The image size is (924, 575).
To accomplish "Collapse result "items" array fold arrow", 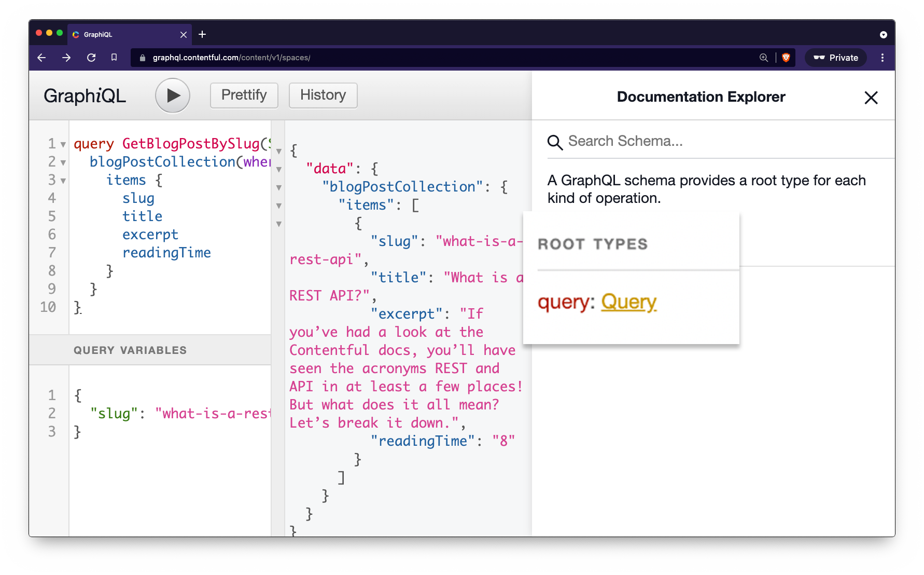I will [x=279, y=206].
